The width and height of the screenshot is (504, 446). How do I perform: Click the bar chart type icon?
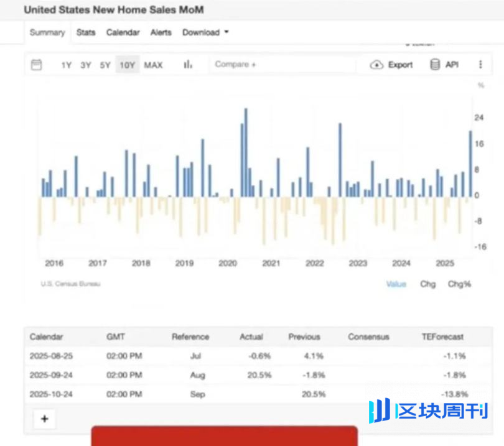188,65
